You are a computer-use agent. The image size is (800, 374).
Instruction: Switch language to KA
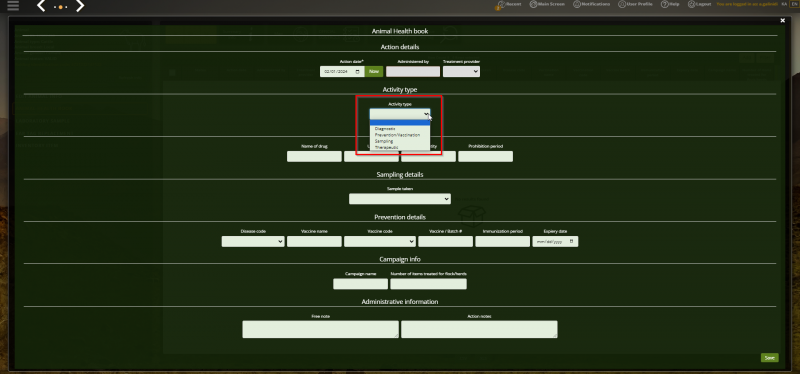784,4
